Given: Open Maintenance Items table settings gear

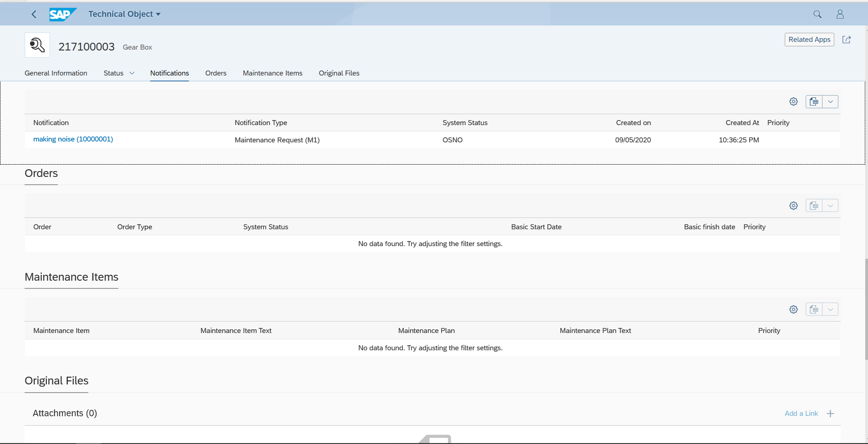Looking at the screenshot, I should 793,309.
